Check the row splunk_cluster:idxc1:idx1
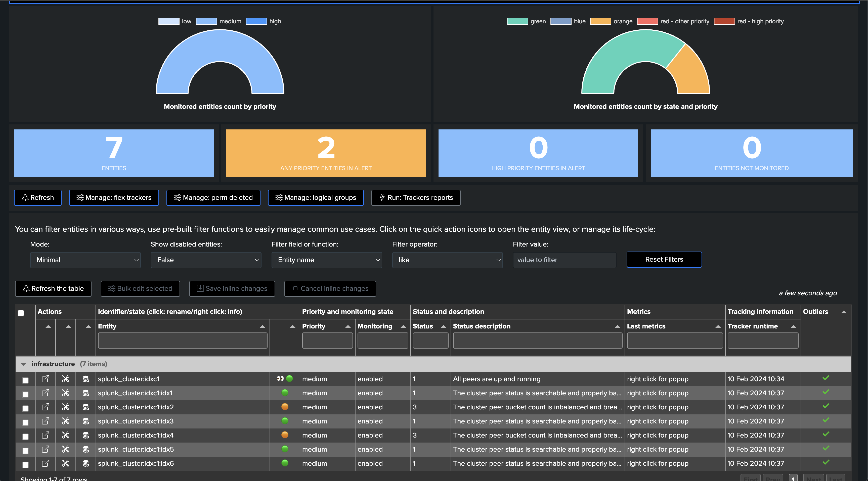868x481 pixels. [25, 394]
